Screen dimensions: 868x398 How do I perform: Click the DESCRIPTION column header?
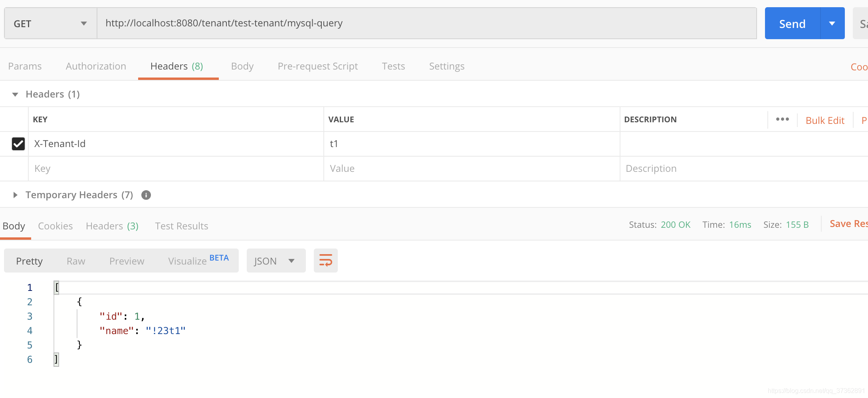650,119
